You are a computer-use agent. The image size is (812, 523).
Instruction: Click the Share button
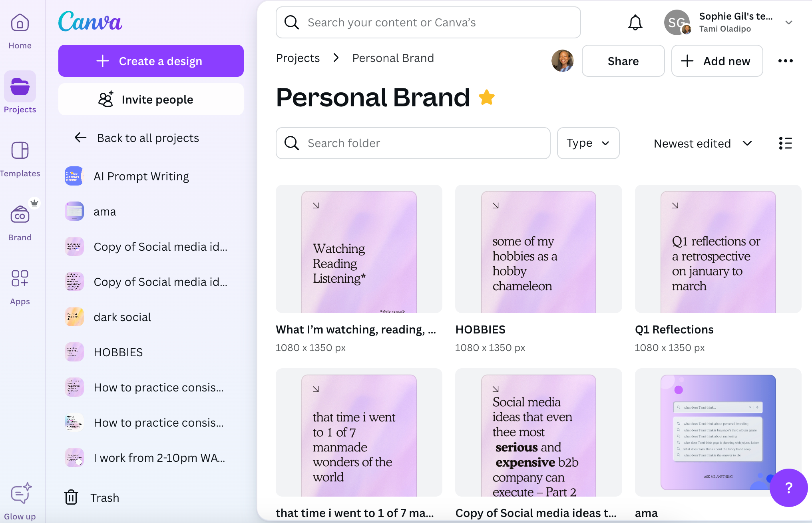pos(623,61)
